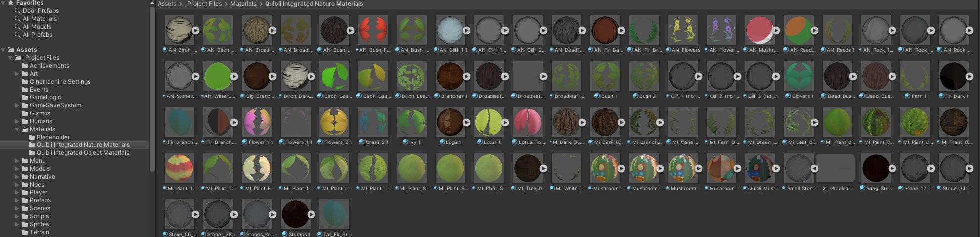Collapse the Materials folder arrow in tree
Viewport: 980px width, 237px height.
[x=17, y=129]
